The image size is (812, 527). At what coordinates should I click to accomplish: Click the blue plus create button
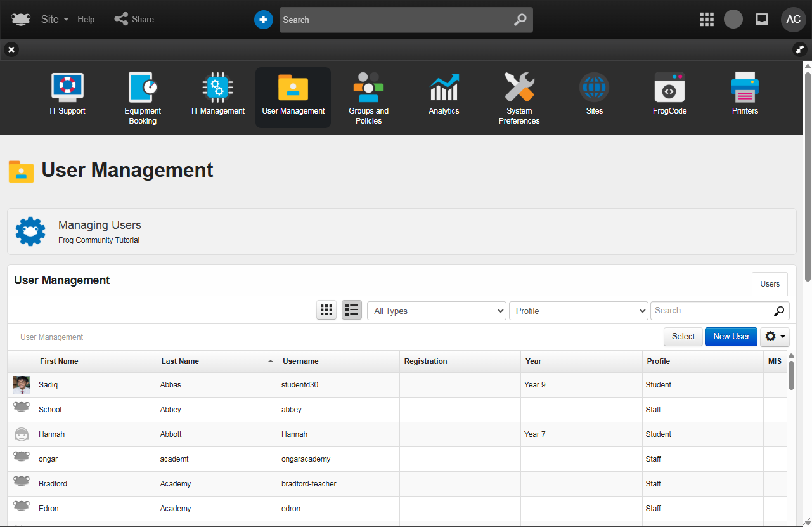[264, 20]
